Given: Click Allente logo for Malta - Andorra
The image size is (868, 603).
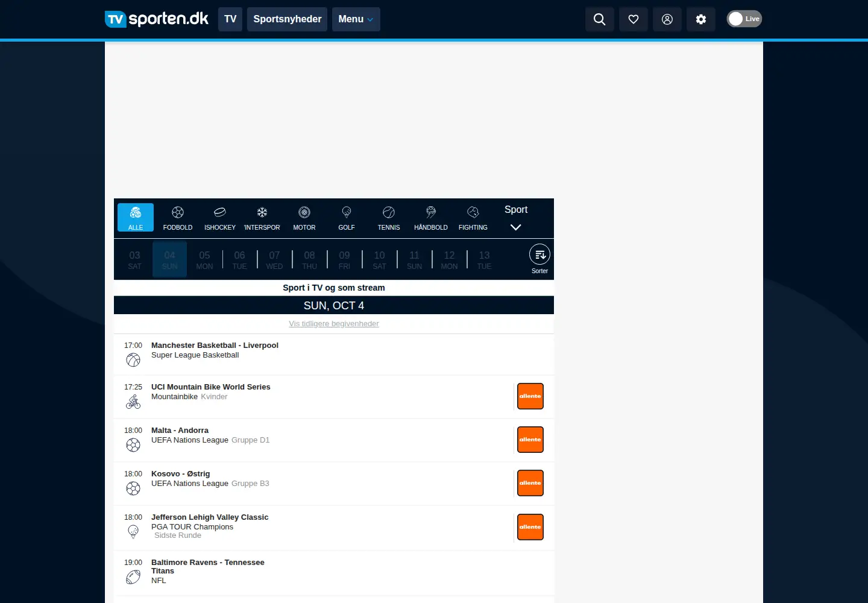Looking at the screenshot, I should click(x=530, y=440).
